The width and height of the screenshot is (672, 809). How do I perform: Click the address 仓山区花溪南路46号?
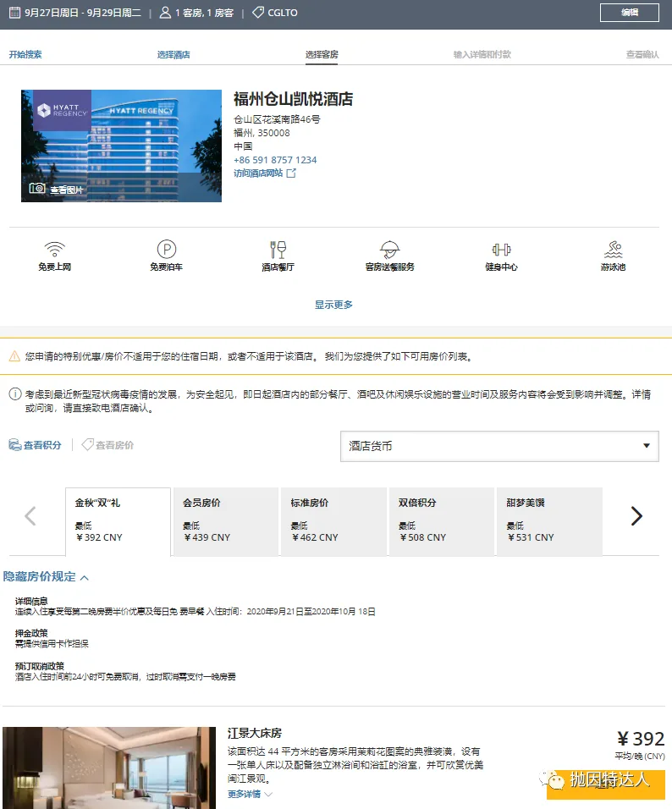tap(277, 119)
